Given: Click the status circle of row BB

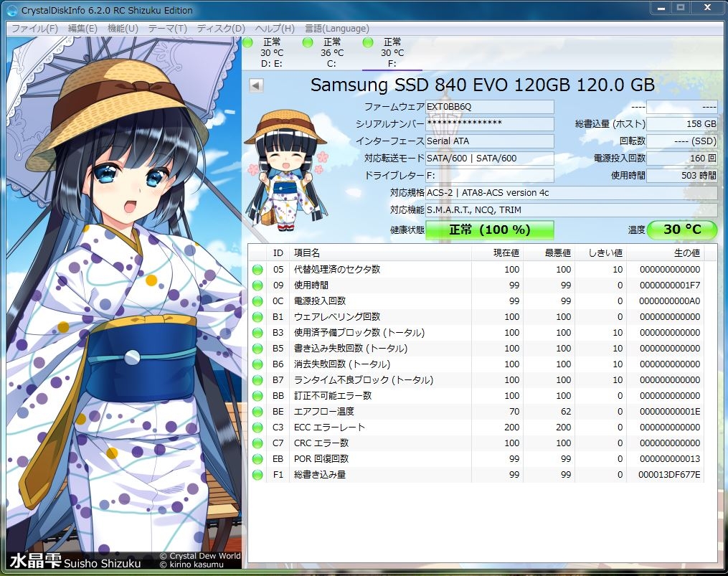Looking at the screenshot, I should 257,396.
